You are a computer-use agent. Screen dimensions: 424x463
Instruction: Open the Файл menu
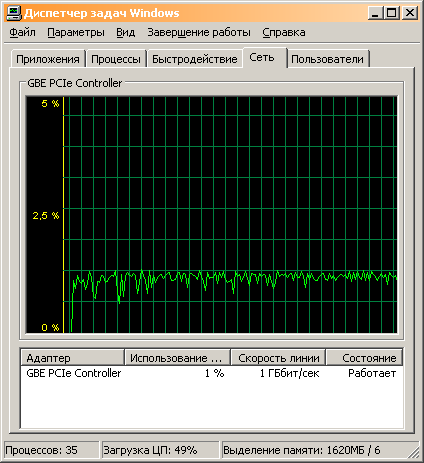pyautogui.click(x=22, y=32)
